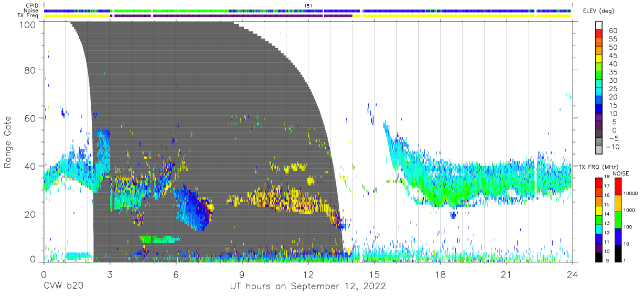
Task: Click the 10000 label on NOISE scale
Action: [631, 193]
